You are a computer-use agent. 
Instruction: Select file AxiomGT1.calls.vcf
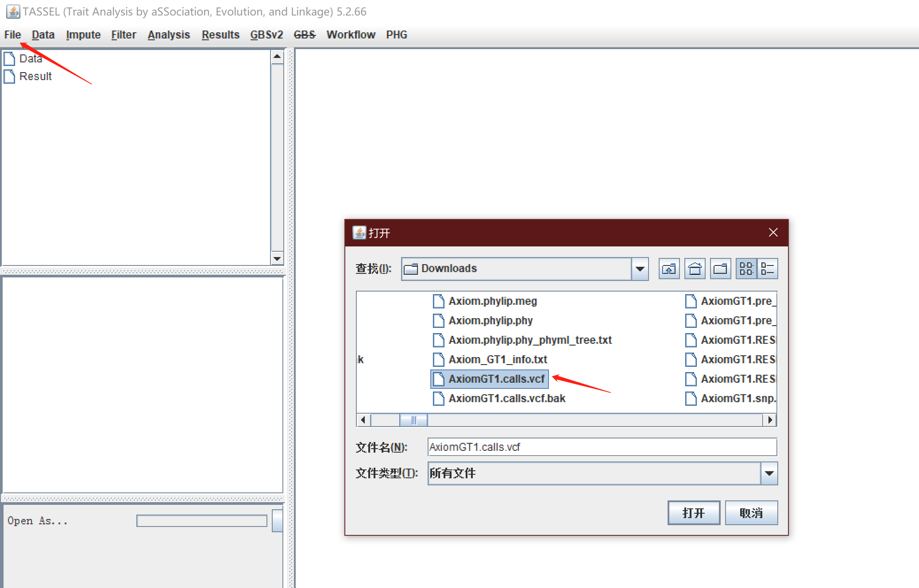point(490,379)
